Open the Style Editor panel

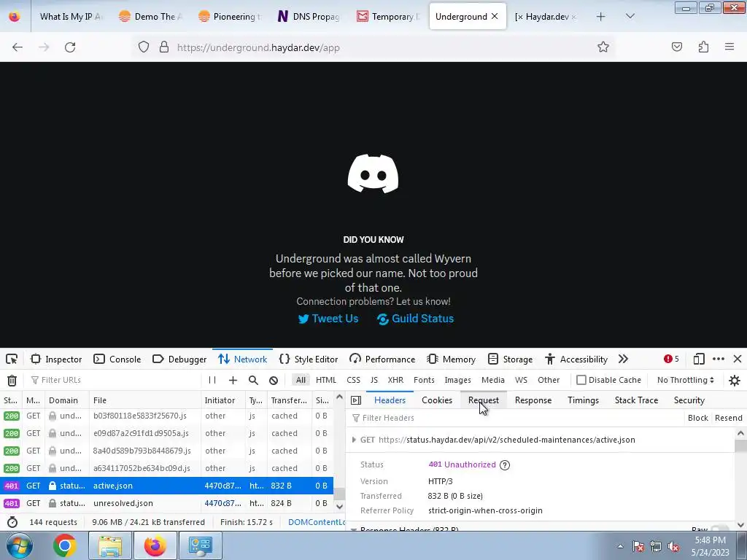click(x=309, y=359)
